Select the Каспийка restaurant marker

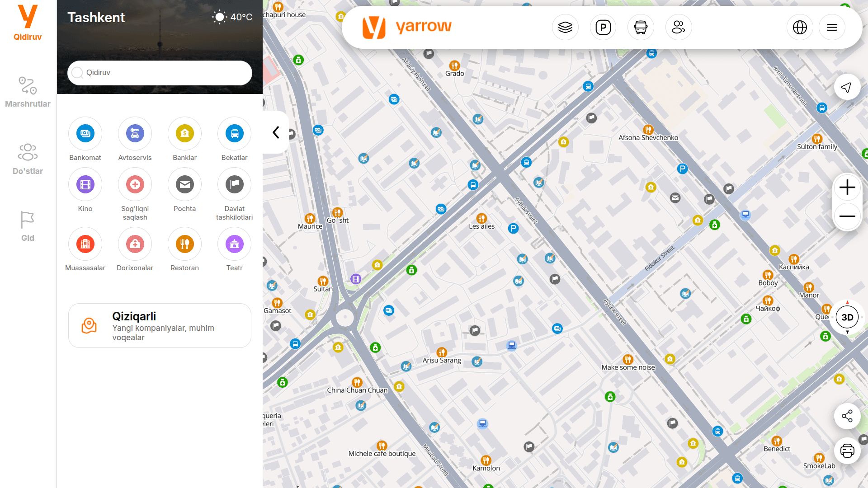click(x=794, y=259)
